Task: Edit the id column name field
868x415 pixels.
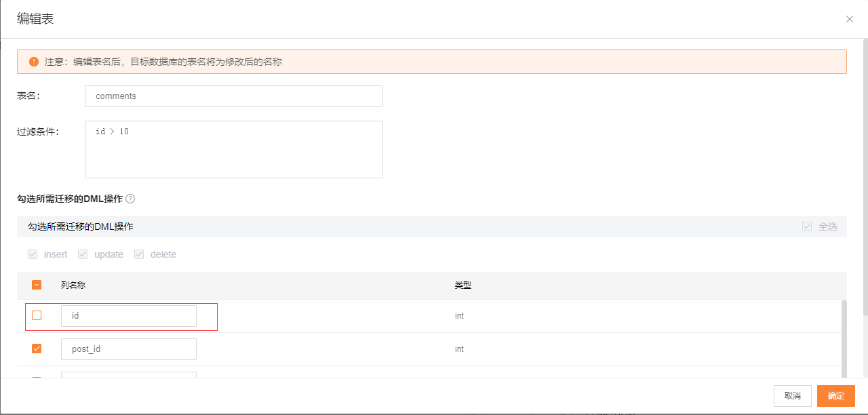Action: pyautogui.click(x=129, y=316)
